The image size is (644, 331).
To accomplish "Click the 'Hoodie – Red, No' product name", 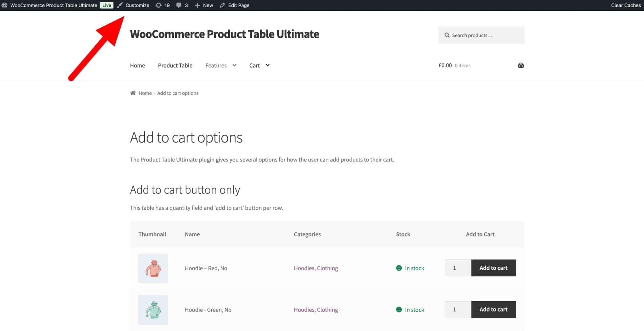I will click(x=206, y=268).
